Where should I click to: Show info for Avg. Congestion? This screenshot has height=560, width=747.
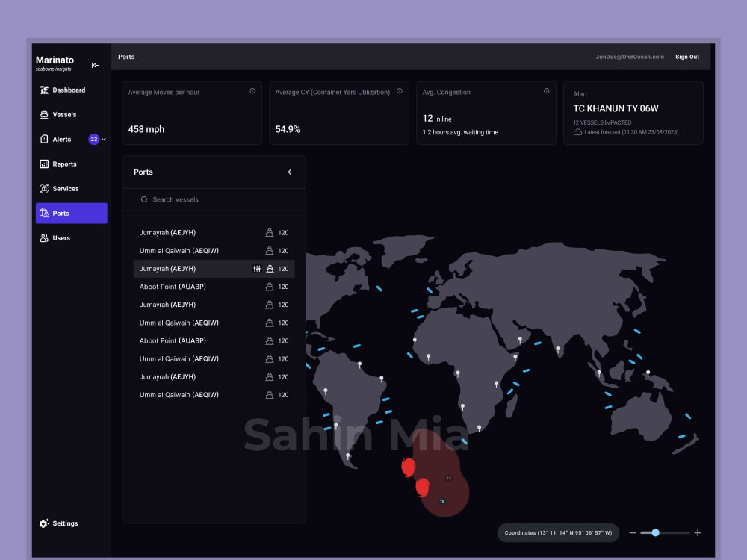(x=547, y=91)
